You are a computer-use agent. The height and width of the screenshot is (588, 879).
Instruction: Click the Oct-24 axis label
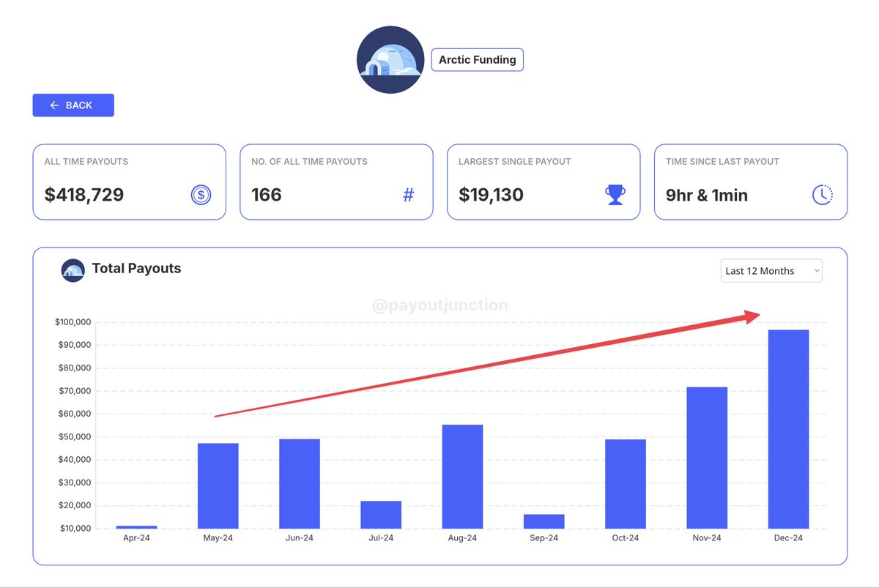click(626, 538)
